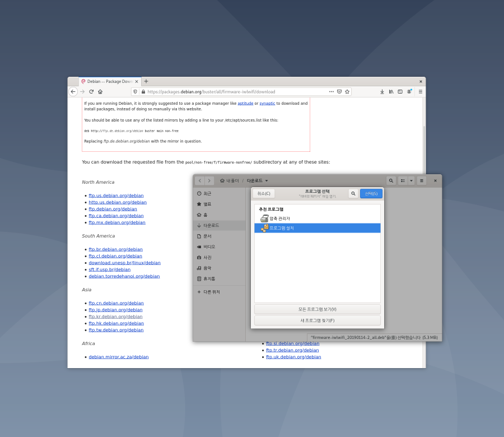The height and width of the screenshot is (437, 504).
Task: Select 프로그램 설치 software install app
Action: coord(318,228)
